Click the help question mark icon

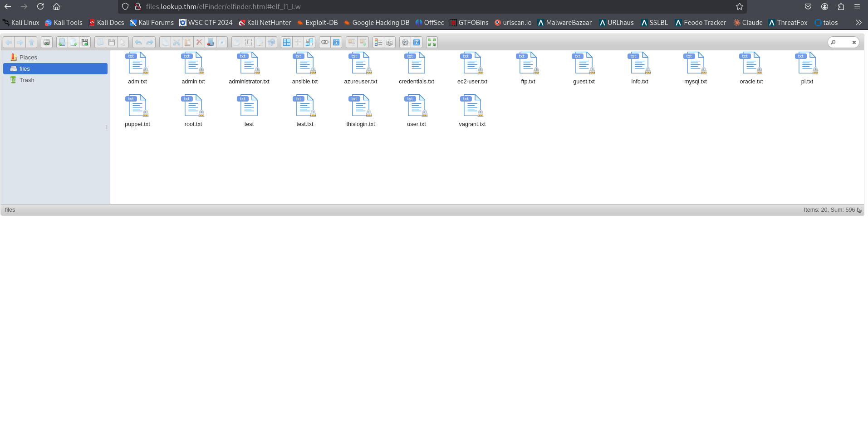417,42
